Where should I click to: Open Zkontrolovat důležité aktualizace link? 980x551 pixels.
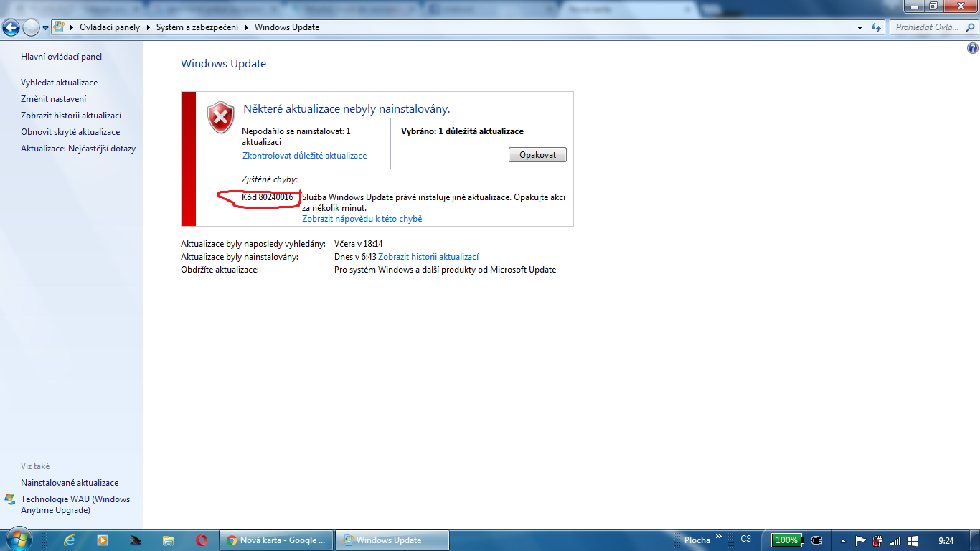[x=305, y=156]
